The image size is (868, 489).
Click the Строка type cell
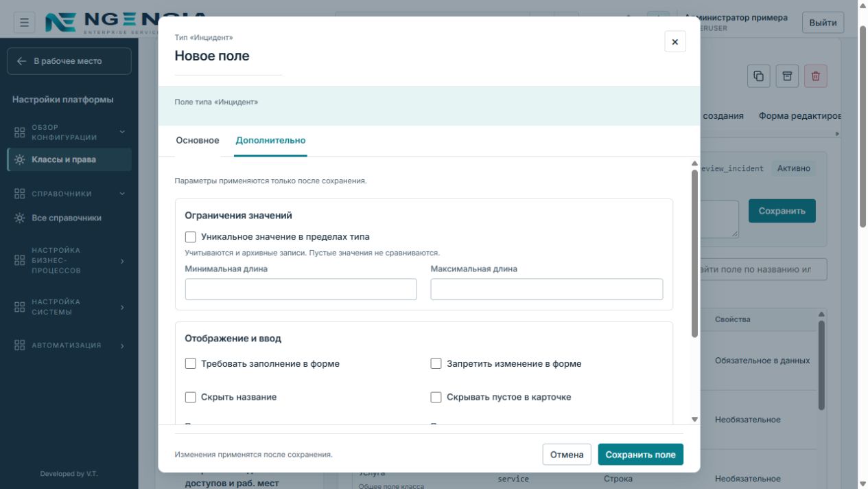618,479
